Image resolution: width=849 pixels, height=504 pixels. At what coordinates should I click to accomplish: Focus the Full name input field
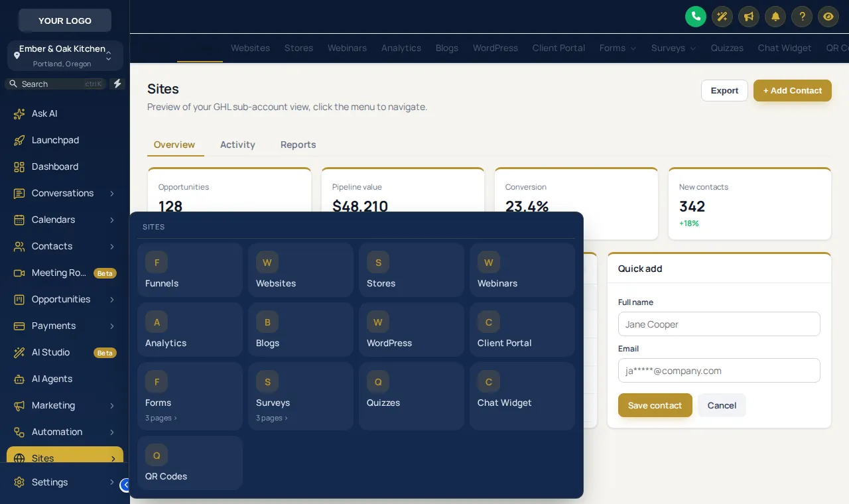point(719,324)
